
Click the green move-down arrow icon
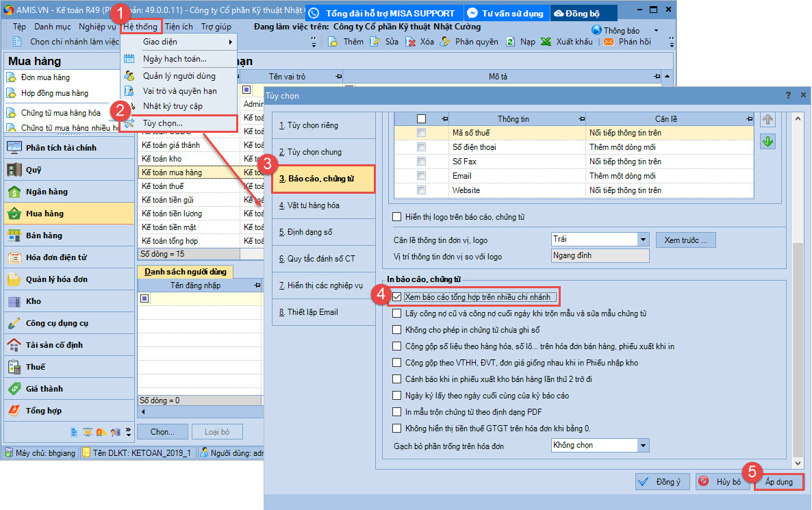(767, 142)
